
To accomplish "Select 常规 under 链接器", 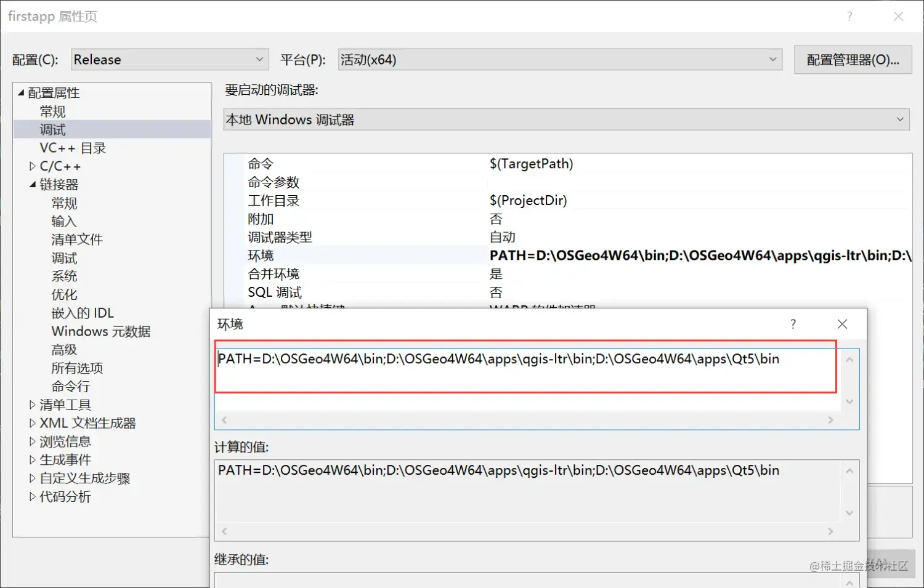I will [x=64, y=203].
